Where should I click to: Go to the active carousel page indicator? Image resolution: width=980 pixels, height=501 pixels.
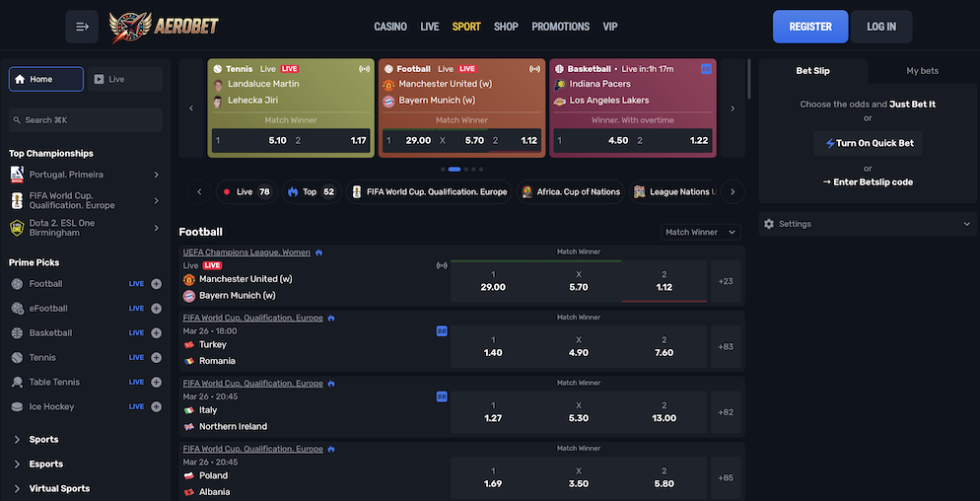455,170
